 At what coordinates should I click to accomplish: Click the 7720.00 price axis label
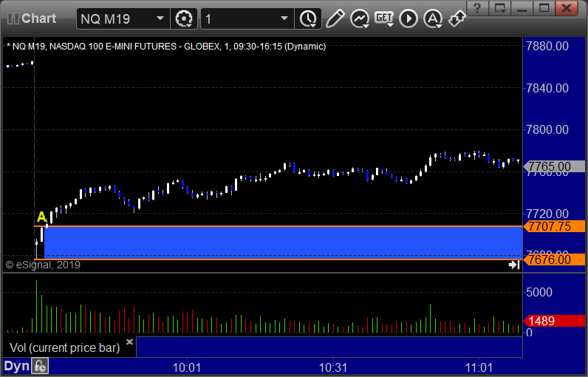(x=547, y=214)
